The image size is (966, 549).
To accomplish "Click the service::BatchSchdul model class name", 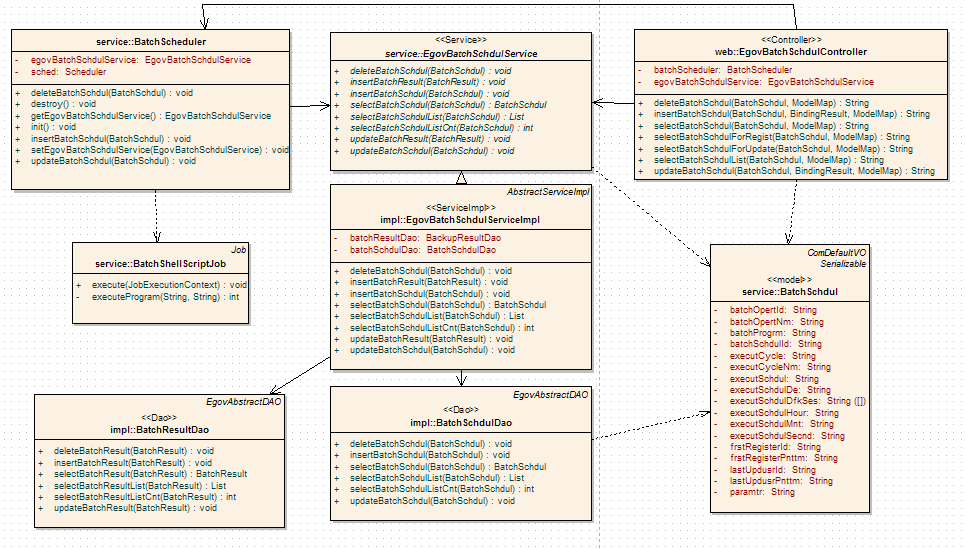I will point(789,291).
